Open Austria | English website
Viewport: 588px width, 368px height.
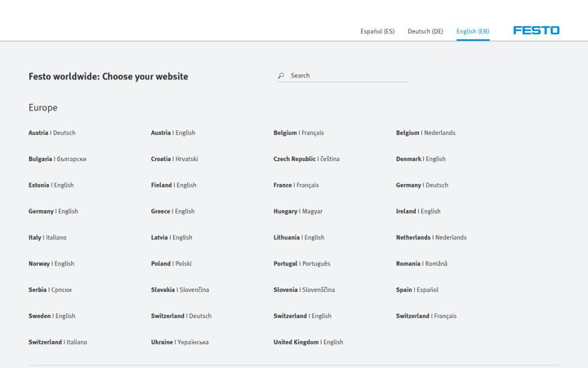173,132
